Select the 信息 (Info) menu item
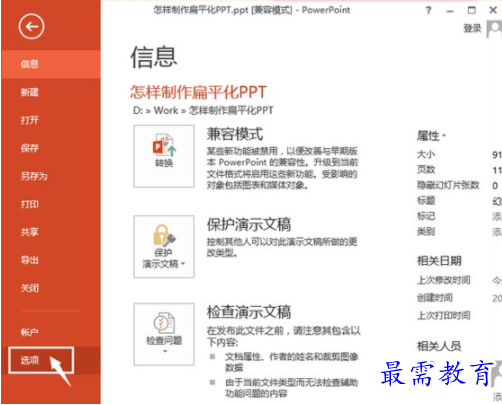The height and width of the screenshot is (405, 502). 51,64
